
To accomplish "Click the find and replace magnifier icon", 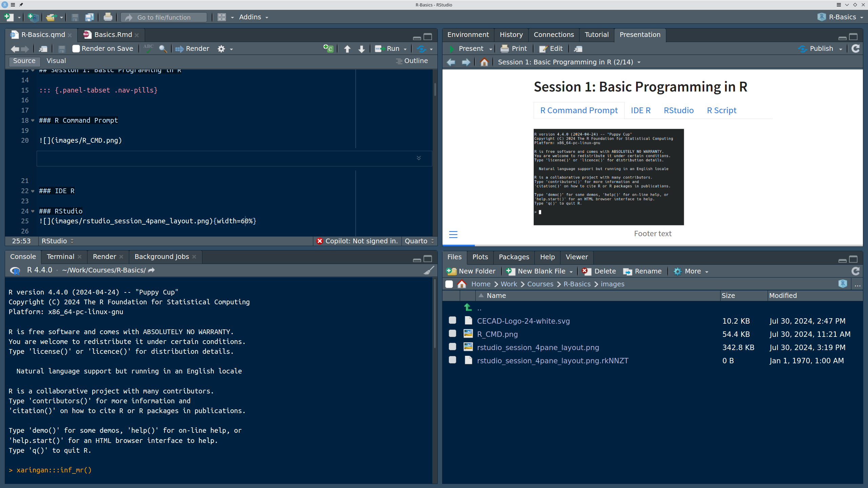I will tap(163, 49).
